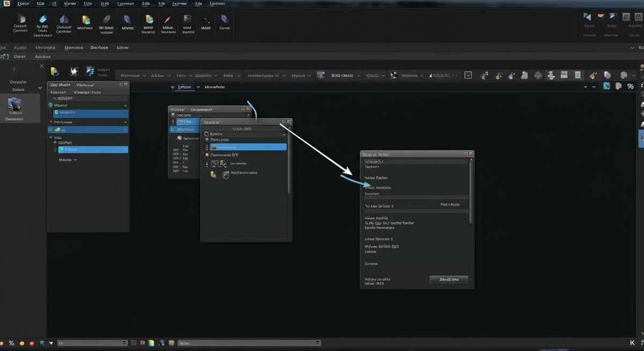
Task: Select the orange radio option in the front dialog
Action: pyautogui.click(x=207, y=155)
